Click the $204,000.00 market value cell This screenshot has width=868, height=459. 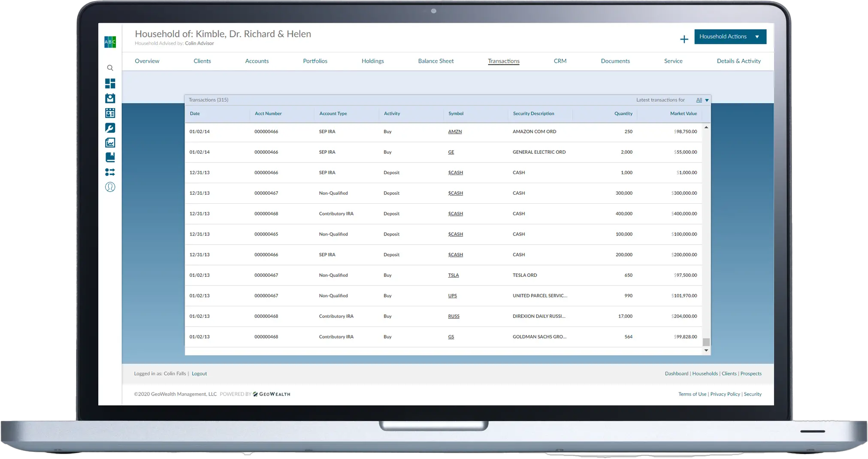(x=684, y=317)
